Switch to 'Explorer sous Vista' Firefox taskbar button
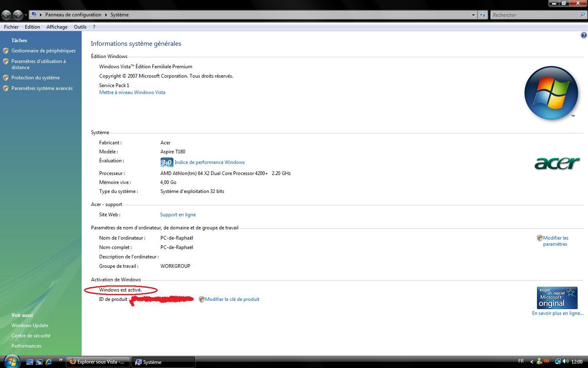Screen dimensions: 588x368 point(98,362)
